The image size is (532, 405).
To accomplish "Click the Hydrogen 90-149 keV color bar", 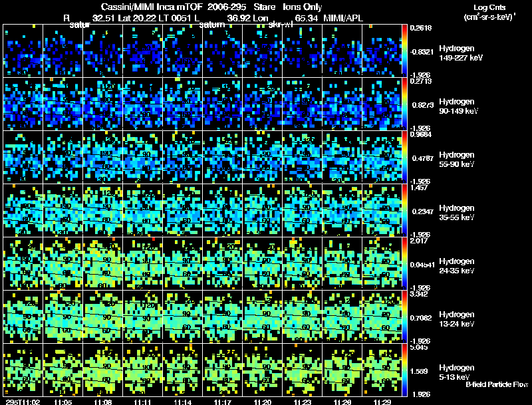I will (404, 104).
